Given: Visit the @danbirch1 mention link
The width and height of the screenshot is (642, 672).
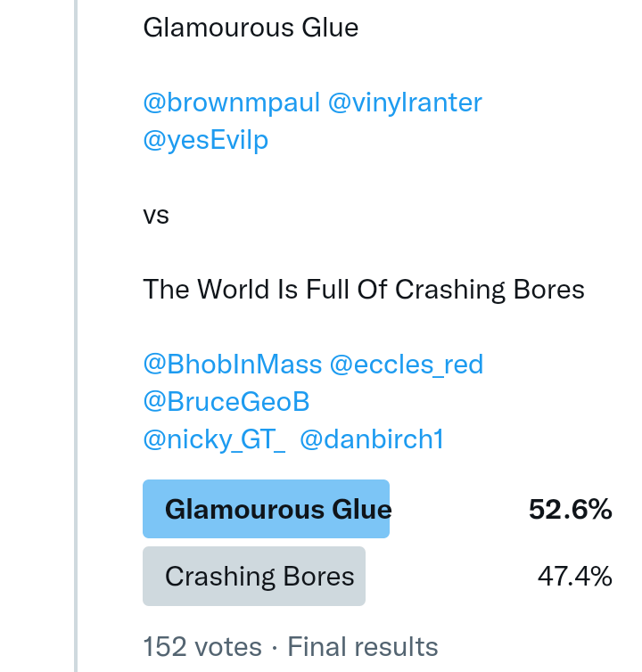Looking at the screenshot, I should (371, 439).
